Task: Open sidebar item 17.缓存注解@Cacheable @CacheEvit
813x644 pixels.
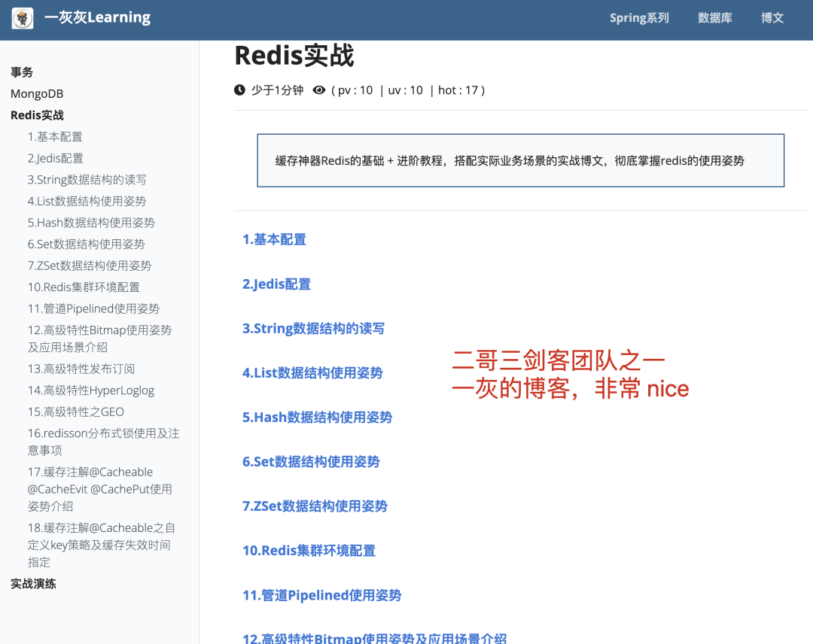Action: point(99,489)
